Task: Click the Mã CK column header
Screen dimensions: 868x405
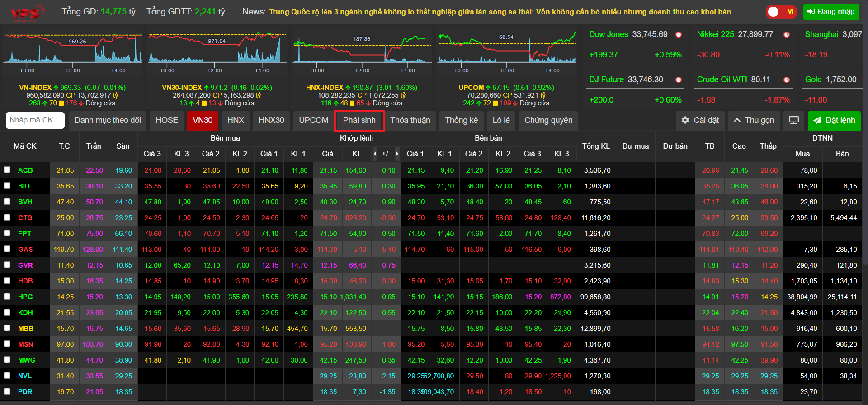Action: click(25, 146)
